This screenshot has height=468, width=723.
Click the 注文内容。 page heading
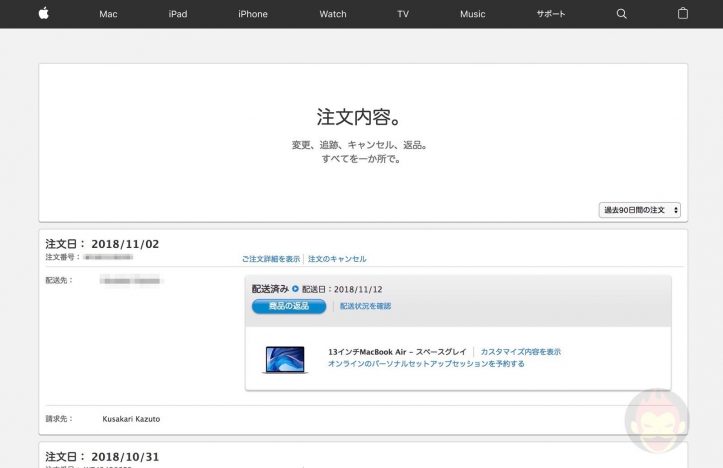click(360, 117)
